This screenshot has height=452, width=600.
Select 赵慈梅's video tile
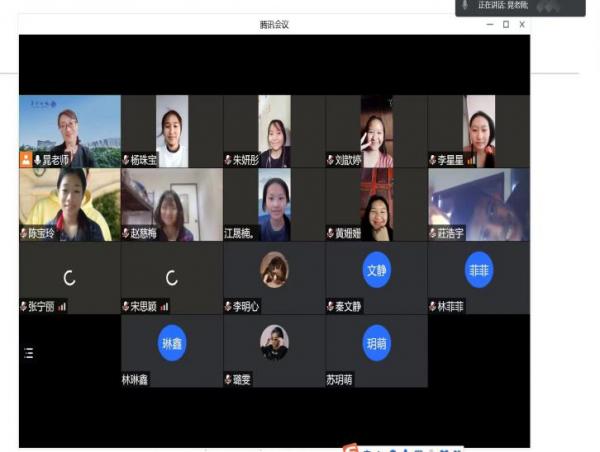click(x=172, y=203)
